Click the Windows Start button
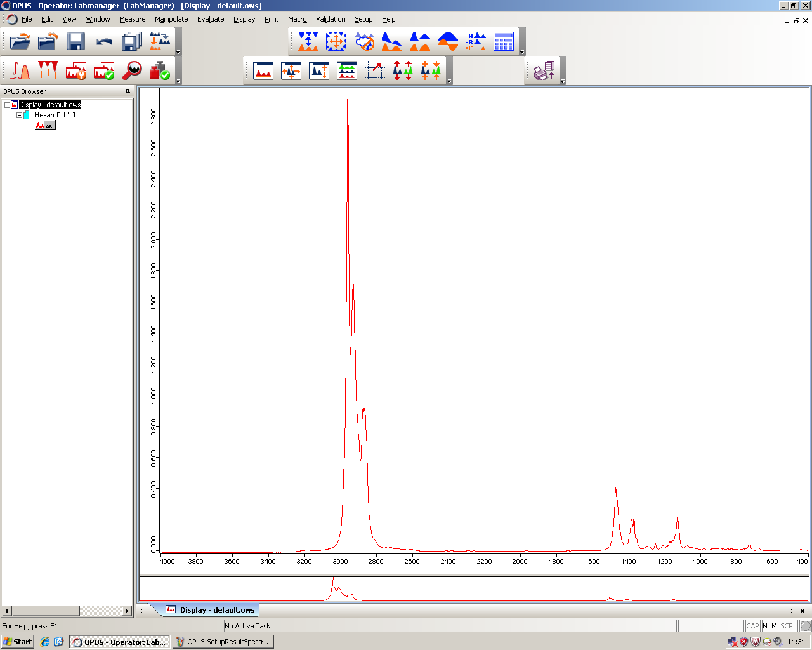812x650 pixels. pos(17,642)
